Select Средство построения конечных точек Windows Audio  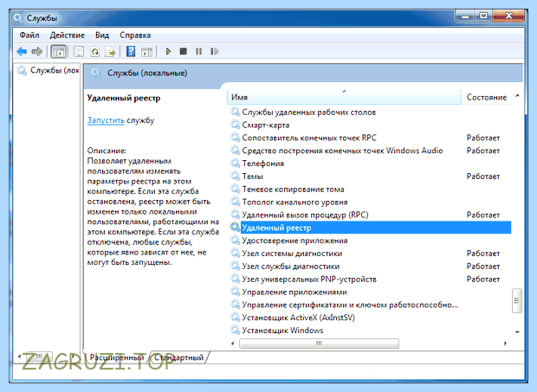point(342,151)
